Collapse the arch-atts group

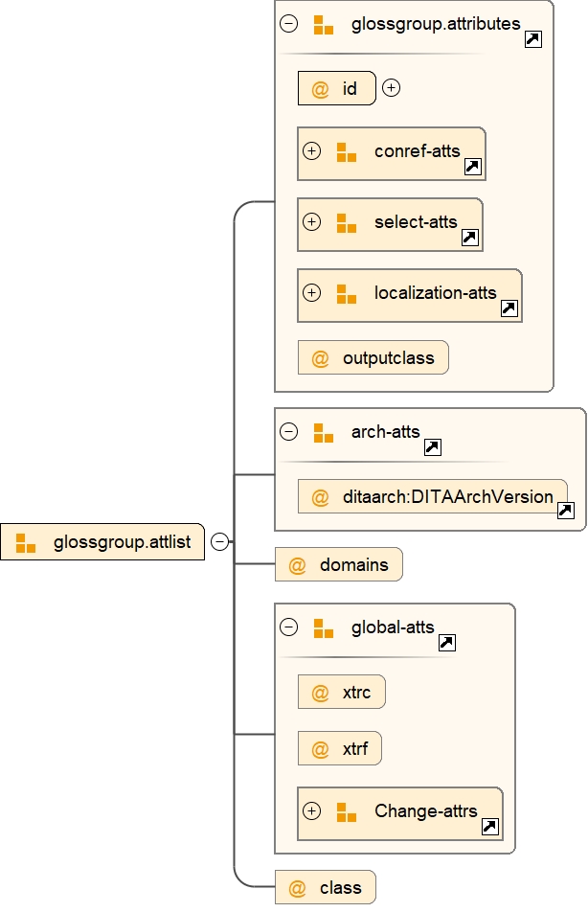coord(288,432)
